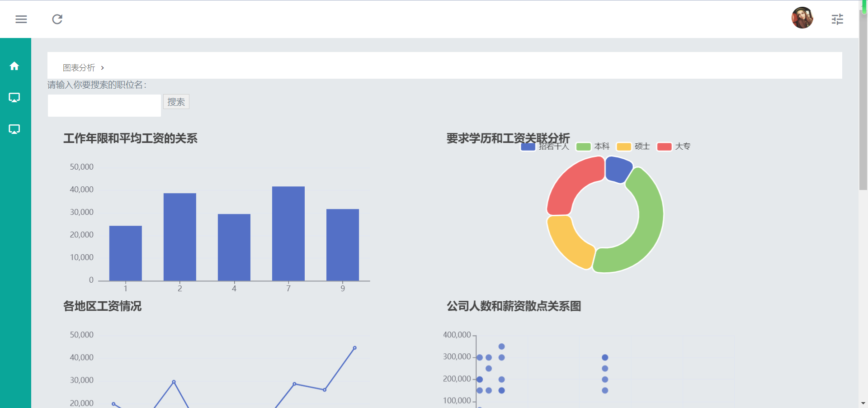Click the 各地区工资情况 chart title

[x=103, y=306]
